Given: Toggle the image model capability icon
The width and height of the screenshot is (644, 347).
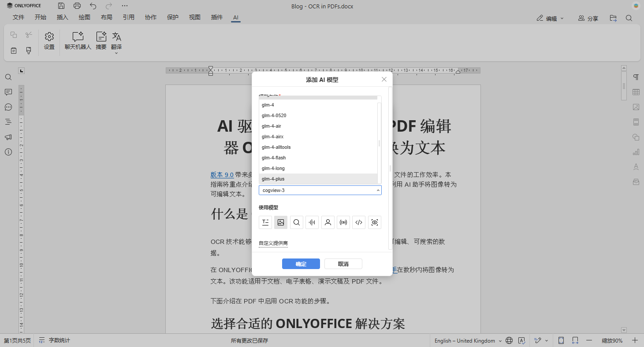Looking at the screenshot, I should tap(281, 222).
